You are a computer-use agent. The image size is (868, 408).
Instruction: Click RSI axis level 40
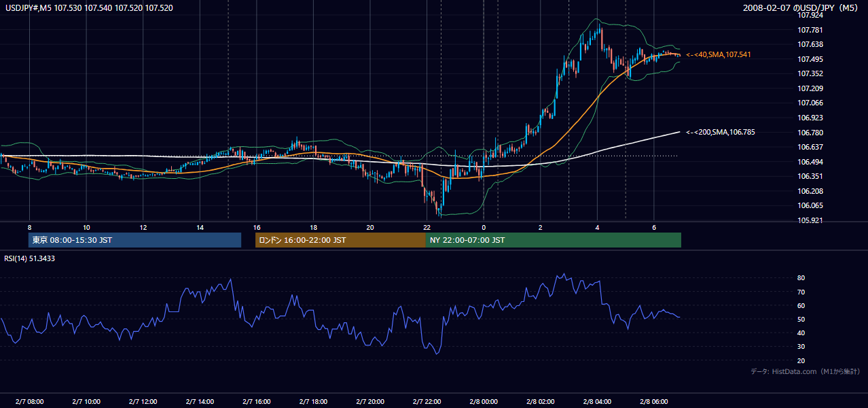click(801, 333)
